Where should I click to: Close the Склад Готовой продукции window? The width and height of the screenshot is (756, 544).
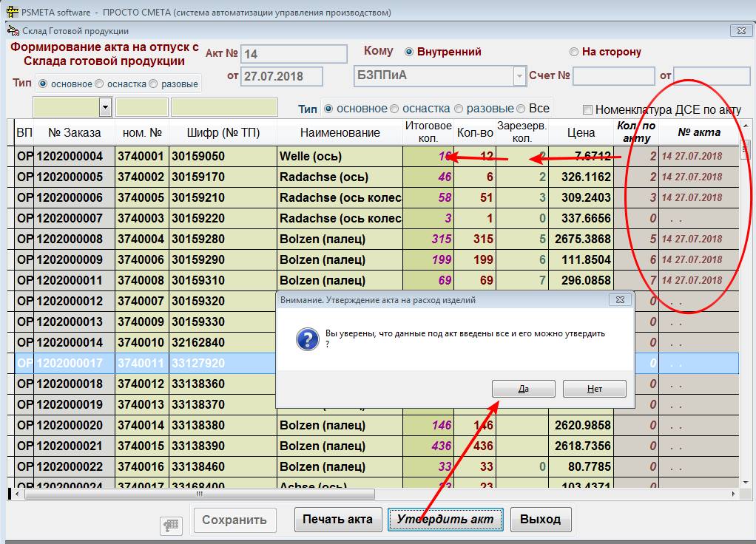pyautogui.click(x=740, y=31)
